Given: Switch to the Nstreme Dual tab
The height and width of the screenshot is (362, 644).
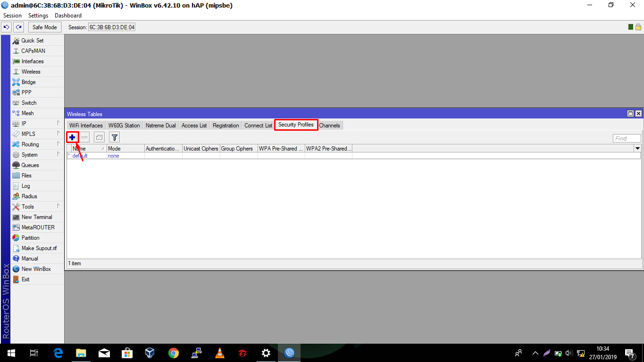Looking at the screenshot, I should tap(161, 126).
